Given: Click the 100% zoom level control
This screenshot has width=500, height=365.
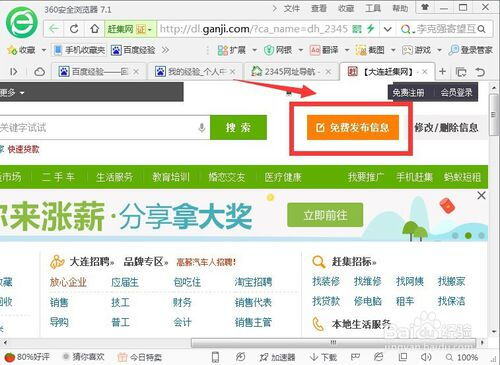Looking at the screenshot, I should click(462, 358).
